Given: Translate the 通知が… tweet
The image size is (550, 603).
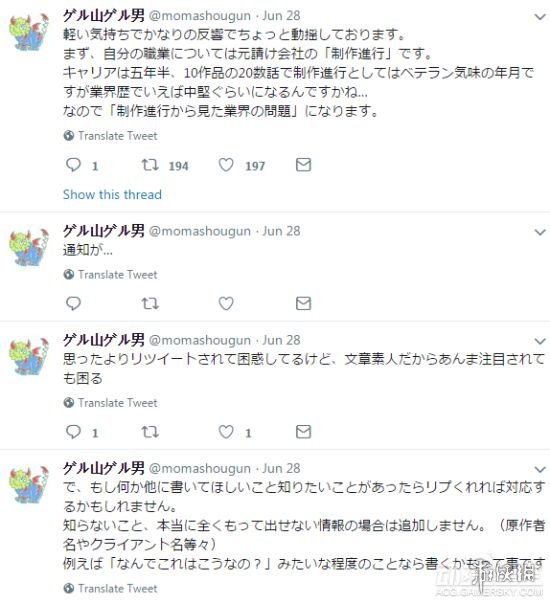Looking at the screenshot, I should (x=110, y=275).
